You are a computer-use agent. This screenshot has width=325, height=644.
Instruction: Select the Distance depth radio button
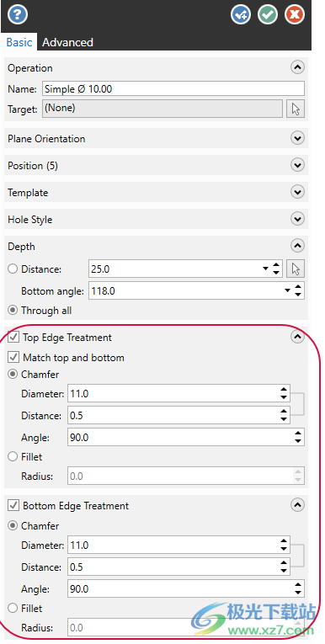click(x=13, y=269)
